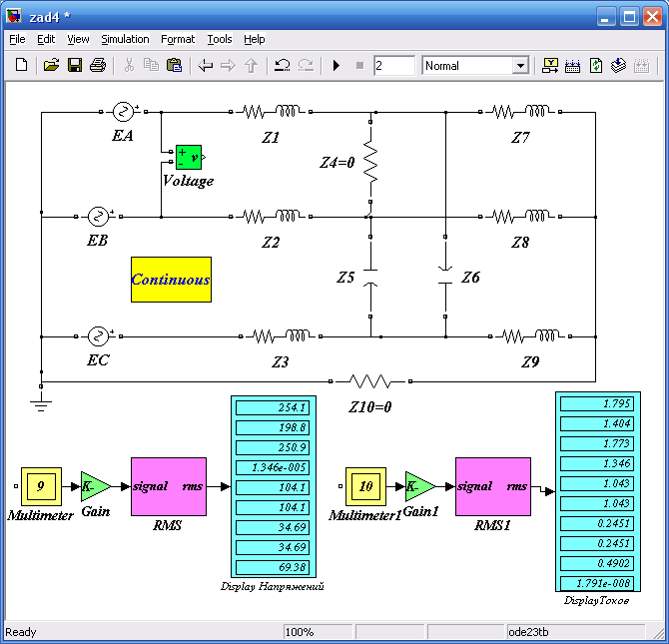
Task: Click the Model Explorer toolbar icon
Action: click(x=572, y=66)
